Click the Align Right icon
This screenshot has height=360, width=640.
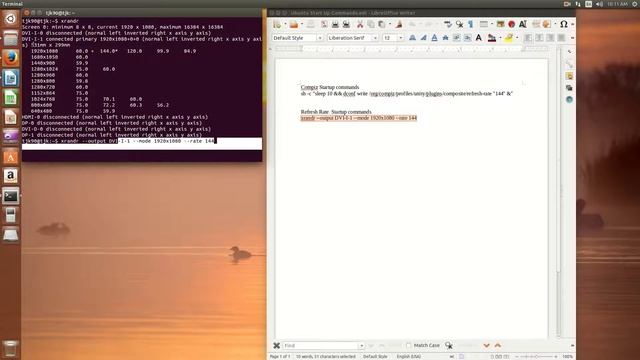[550, 38]
